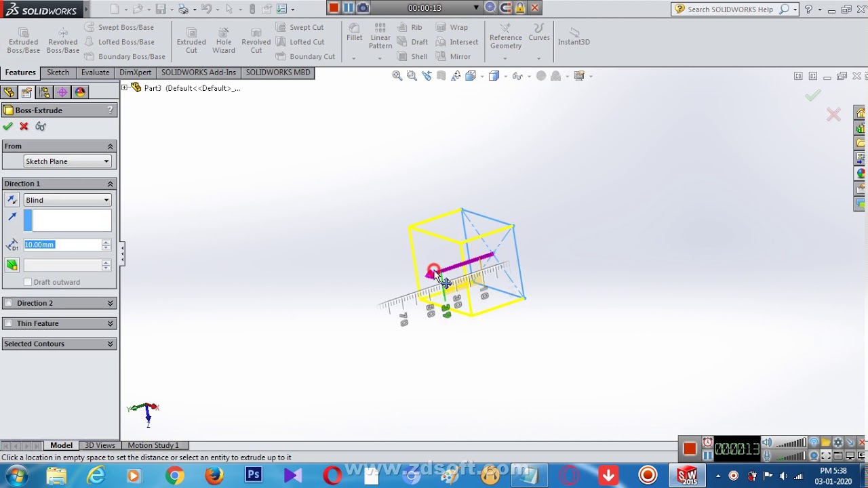The width and height of the screenshot is (868, 488).
Task: Open Google Chrome from the taskbar
Action: 175,475
